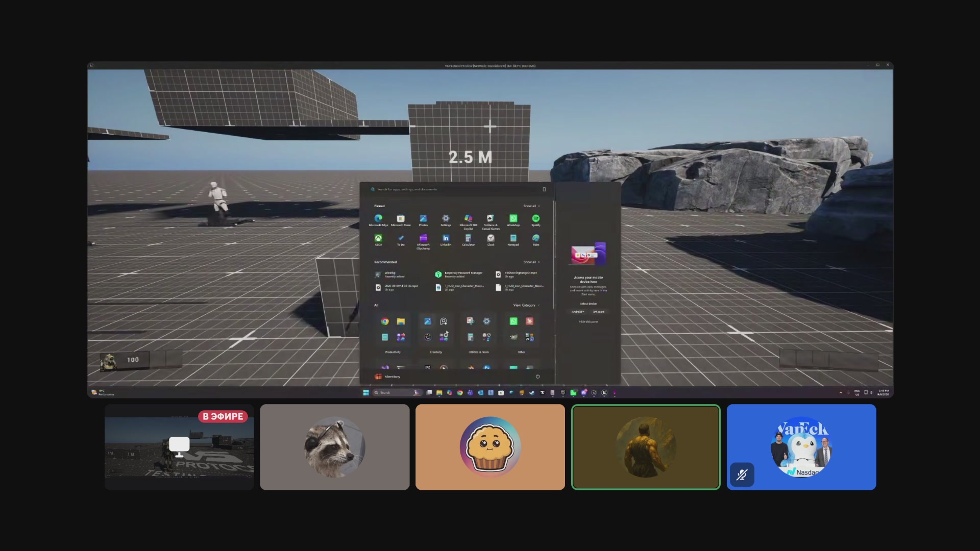Open Settings from the pinned apps
This screenshot has height=551, width=980.
coord(446,220)
